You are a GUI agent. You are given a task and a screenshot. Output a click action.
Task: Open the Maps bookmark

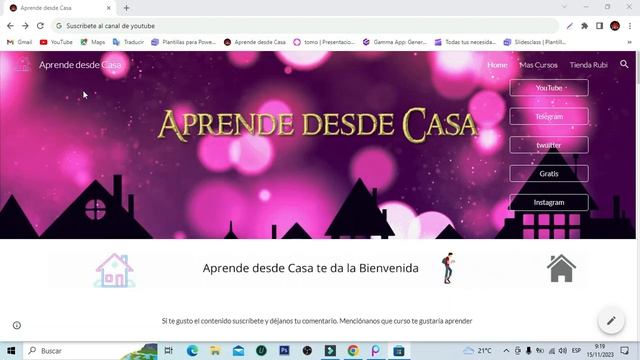[93, 42]
